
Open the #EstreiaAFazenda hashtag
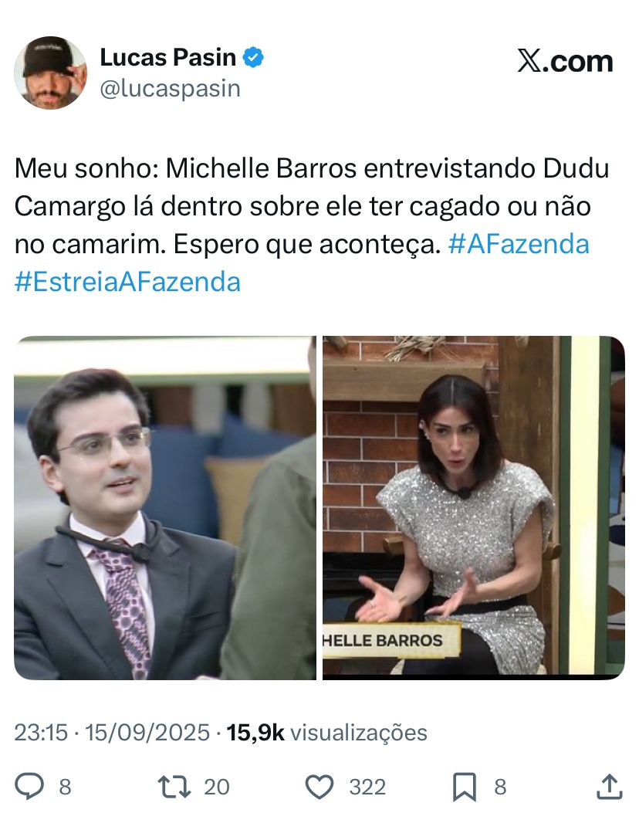127,282
